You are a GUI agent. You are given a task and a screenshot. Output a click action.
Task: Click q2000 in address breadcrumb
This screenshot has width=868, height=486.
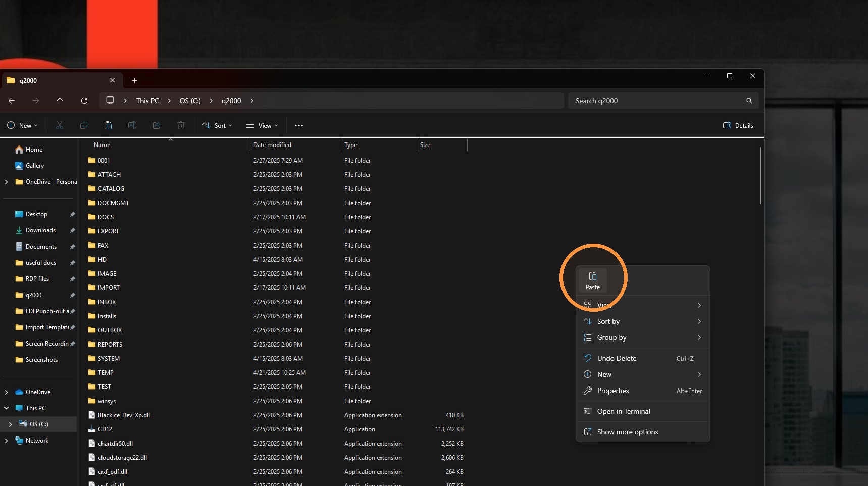[x=231, y=101]
